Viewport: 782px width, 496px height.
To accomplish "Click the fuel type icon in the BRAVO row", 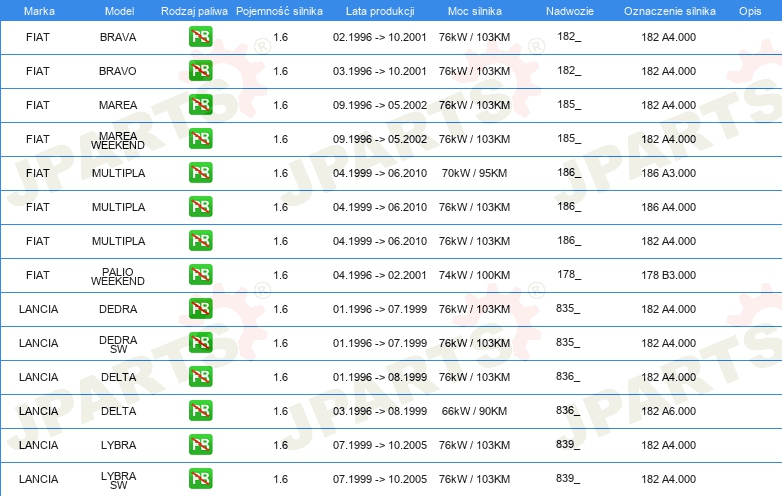I will click(200, 71).
